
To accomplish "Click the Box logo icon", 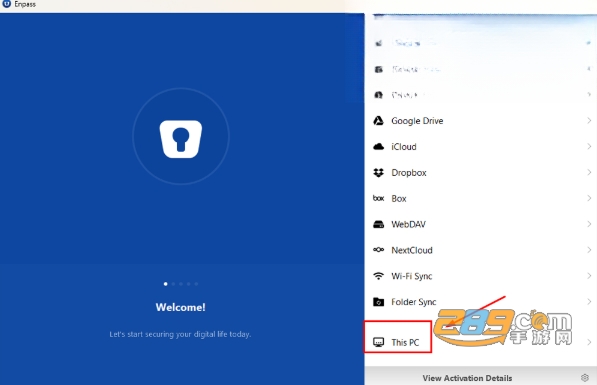I will [378, 198].
